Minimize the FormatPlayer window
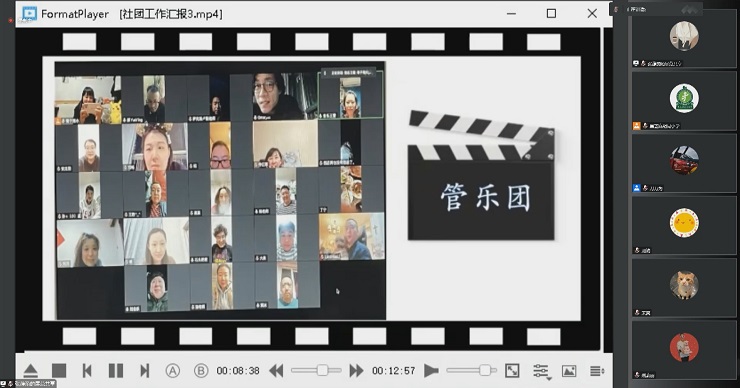 tap(511, 14)
